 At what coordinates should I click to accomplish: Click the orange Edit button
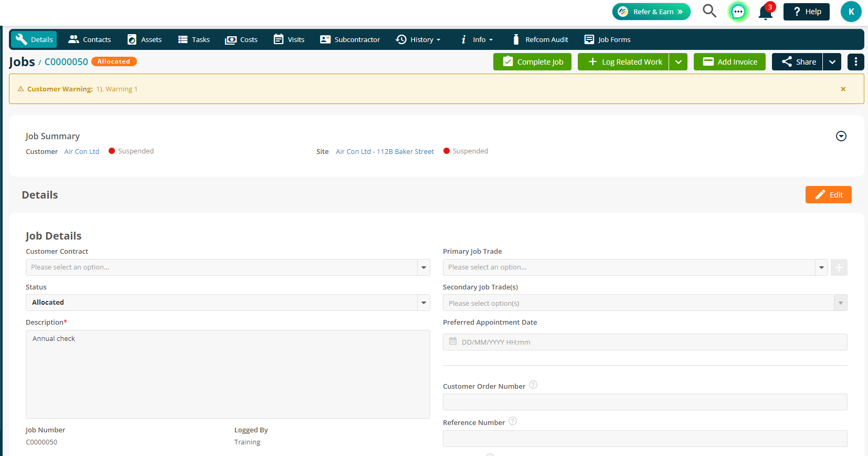(x=829, y=194)
